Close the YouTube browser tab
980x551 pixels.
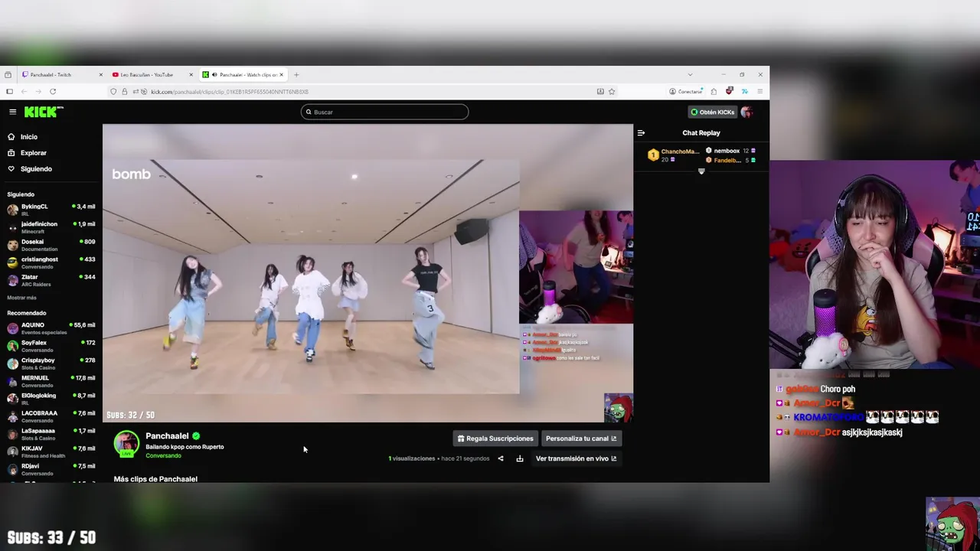[191, 75]
